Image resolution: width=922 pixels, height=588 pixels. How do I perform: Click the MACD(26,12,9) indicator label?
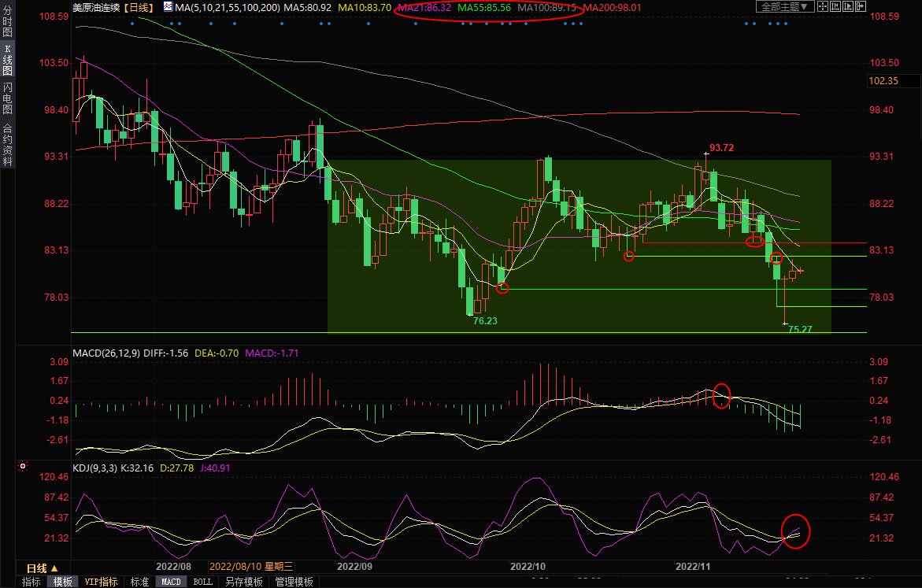click(106, 353)
